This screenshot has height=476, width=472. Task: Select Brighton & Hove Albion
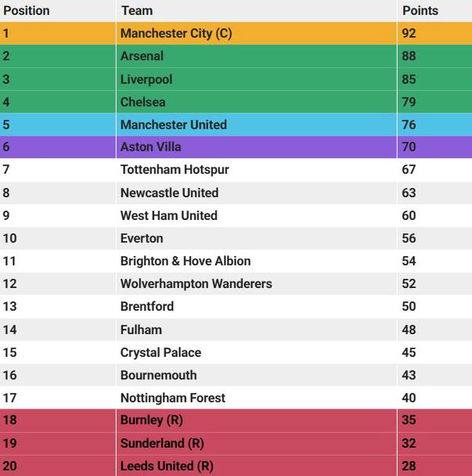186,261
